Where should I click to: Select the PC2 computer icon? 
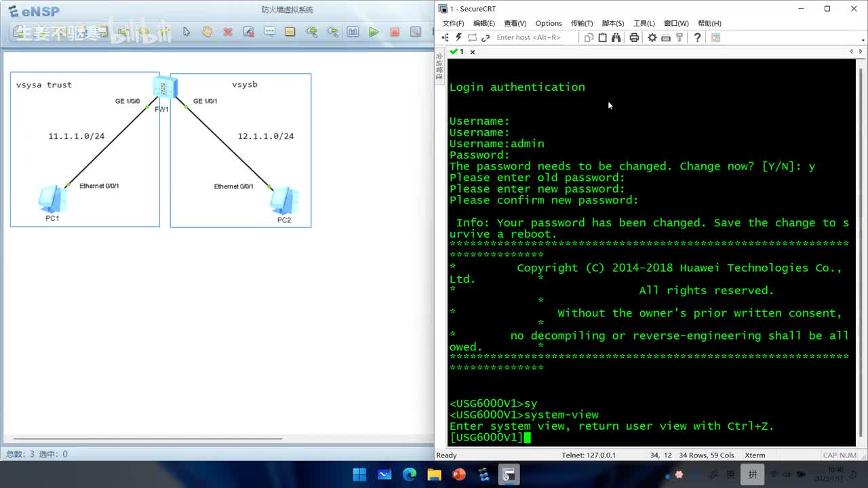coord(284,201)
